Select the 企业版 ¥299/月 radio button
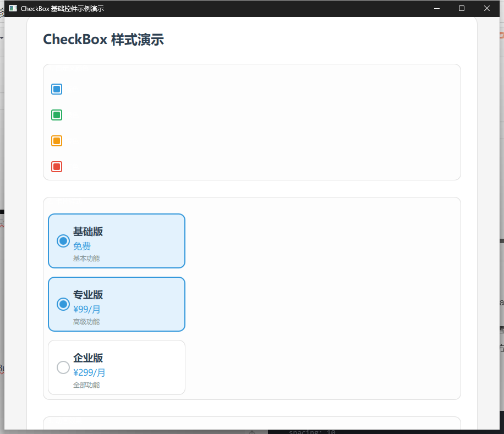The width and height of the screenshot is (504, 434). [63, 367]
